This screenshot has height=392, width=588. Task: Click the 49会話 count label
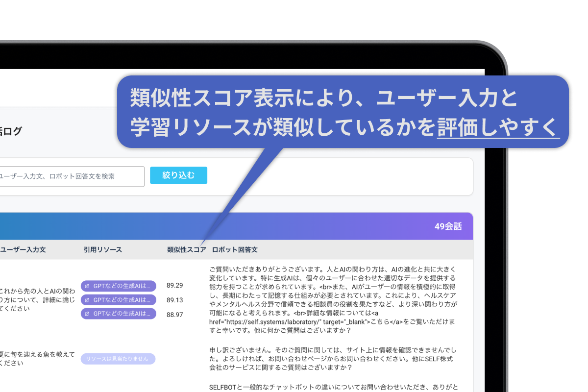click(x=447, y=226)
